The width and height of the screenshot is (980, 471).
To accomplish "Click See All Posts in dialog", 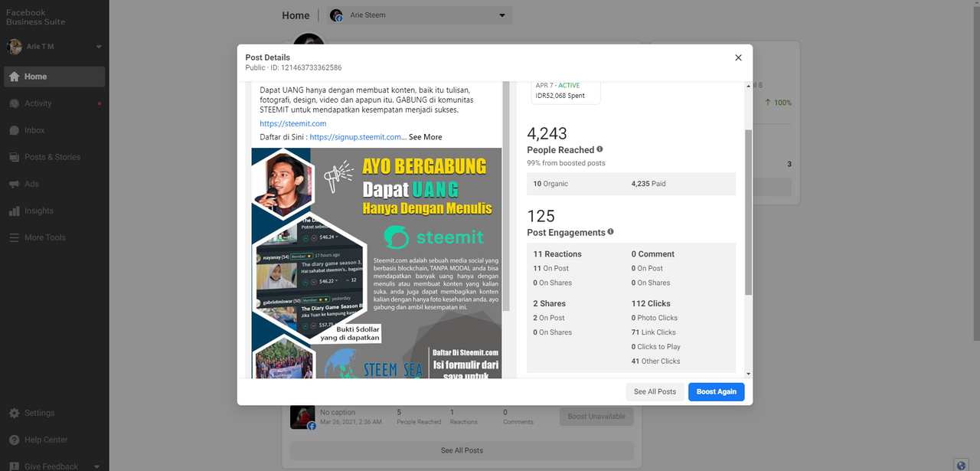I will click(655, 391).
